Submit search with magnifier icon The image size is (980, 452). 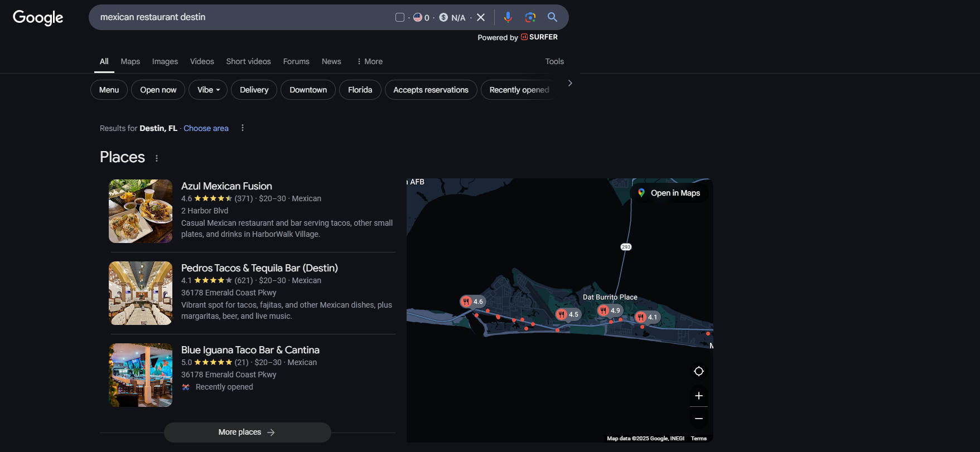tap(552, 17)
